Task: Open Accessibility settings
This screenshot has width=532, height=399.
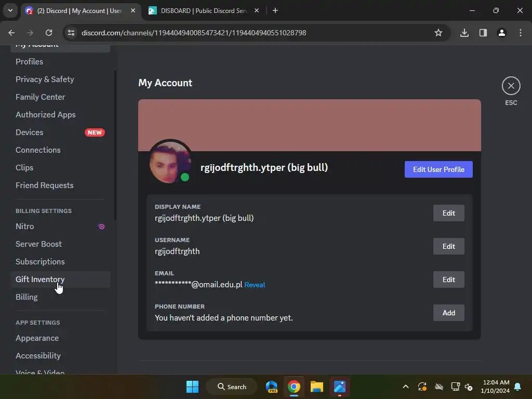Action: [60, 356]
